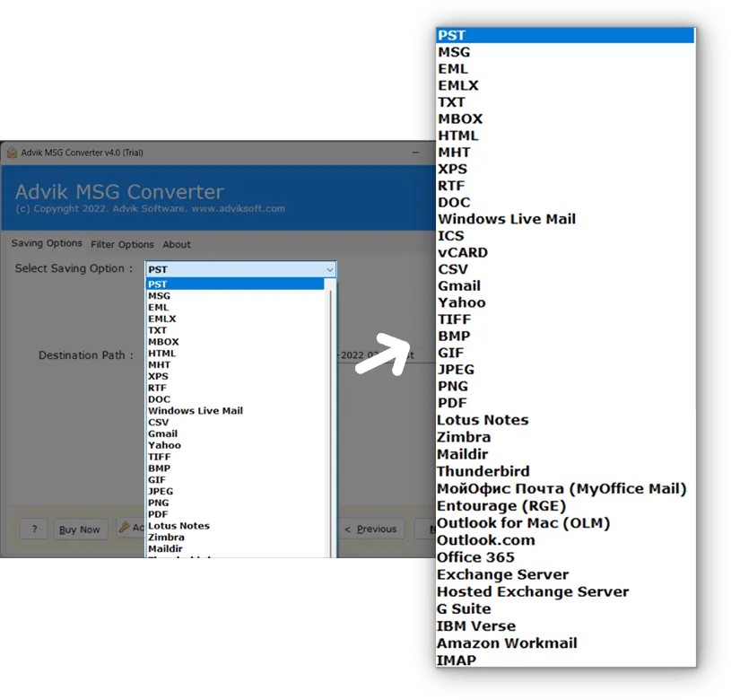Pick XPS in the small dropdown list

tap(158, 376)
